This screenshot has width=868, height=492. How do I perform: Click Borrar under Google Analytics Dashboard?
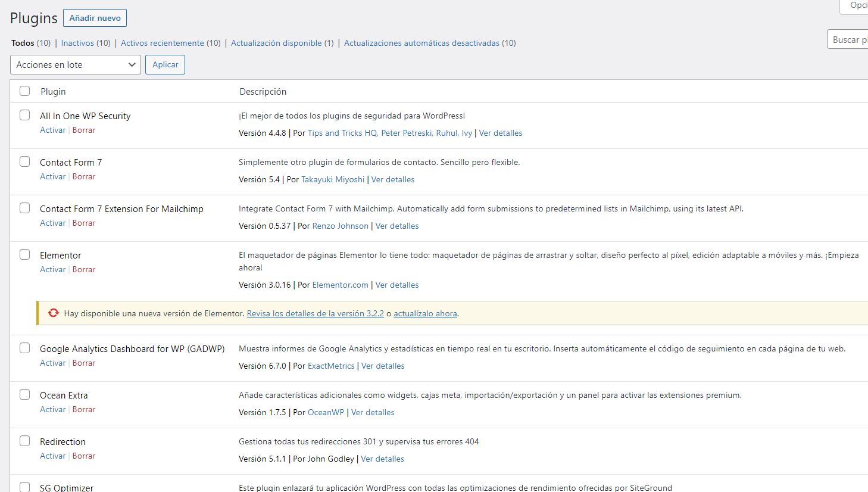point(84,363)
